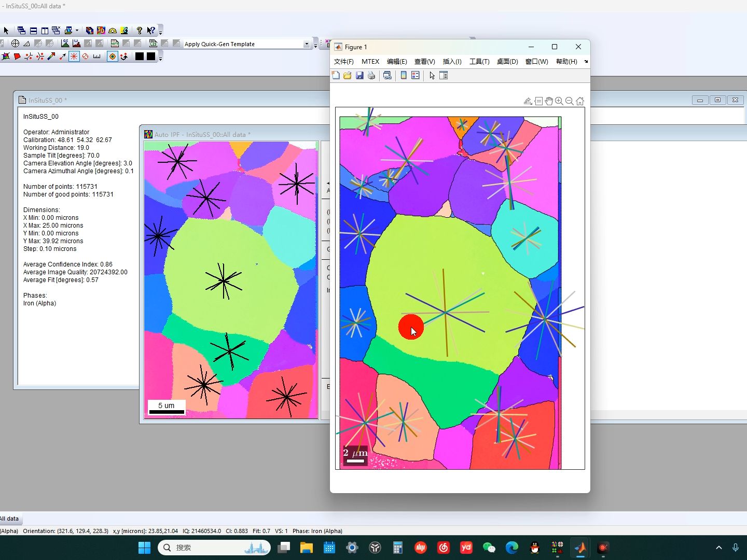Click the second black color swatch
This screenshot has width=747, height=560.
151,57
